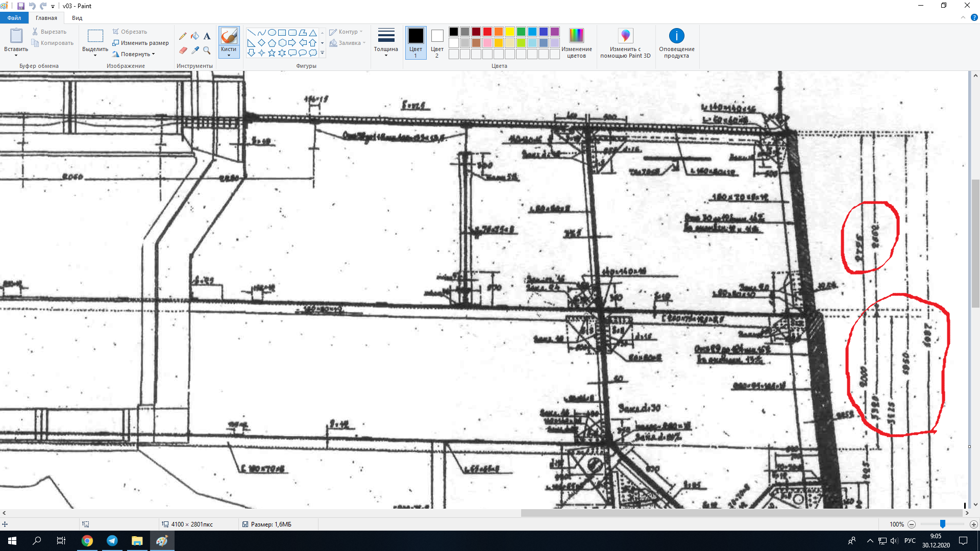
Task: Click the Crop button
Action: point(130,32)
